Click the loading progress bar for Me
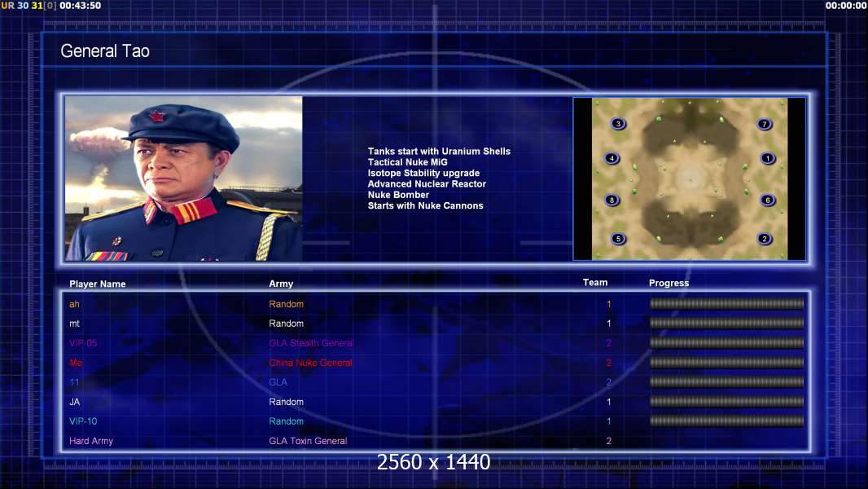Image resolution: width=868 pixels, height=489 pixels. [727, 363]
